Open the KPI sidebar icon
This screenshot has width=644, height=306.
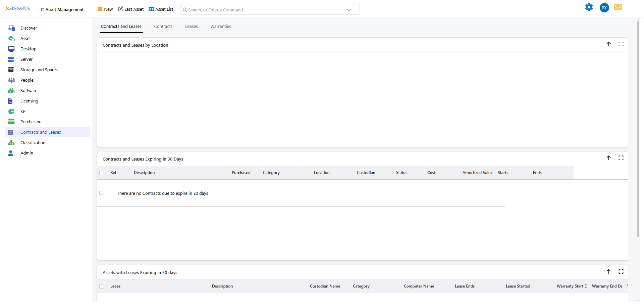pos(11,111)
